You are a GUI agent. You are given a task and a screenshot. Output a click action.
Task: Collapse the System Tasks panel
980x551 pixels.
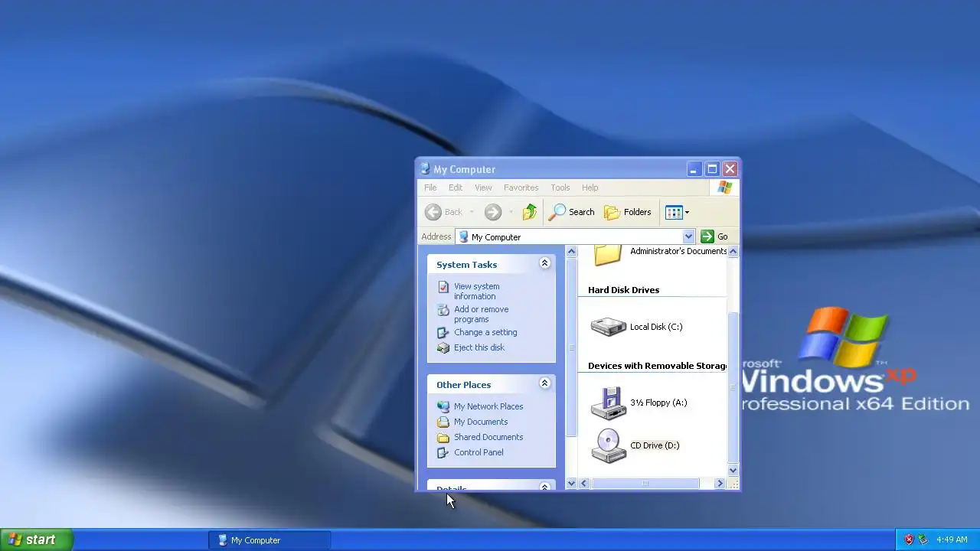click(x=545, y=263)
